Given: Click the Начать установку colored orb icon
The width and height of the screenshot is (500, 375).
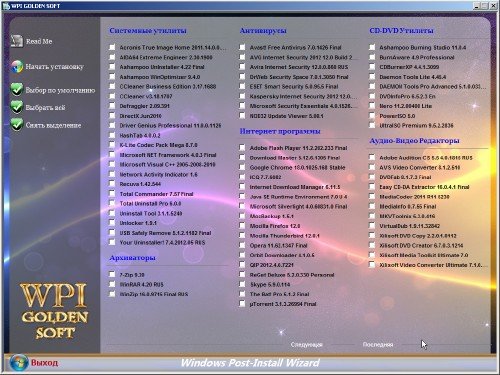Looking at the screenshot, I should (x=17, y=66).
